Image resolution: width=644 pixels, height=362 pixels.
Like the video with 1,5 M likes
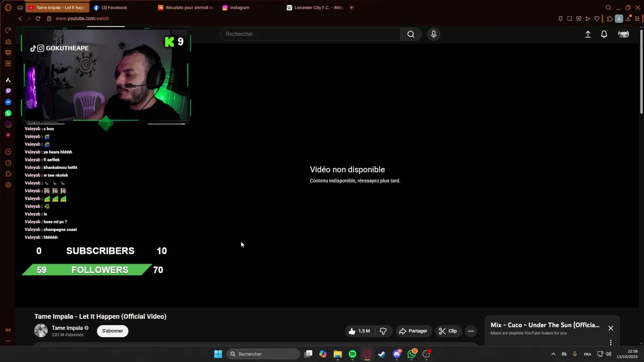coord(359,331)
